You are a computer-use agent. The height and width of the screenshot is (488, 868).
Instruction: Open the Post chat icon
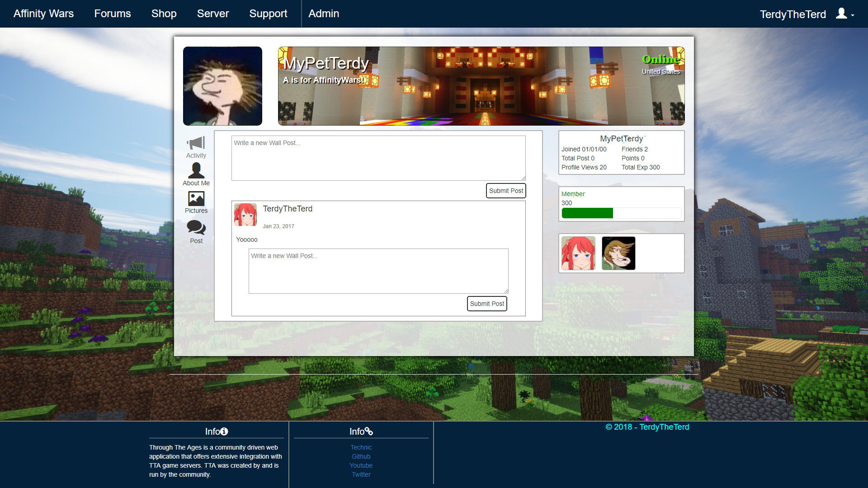click(196, 229)
